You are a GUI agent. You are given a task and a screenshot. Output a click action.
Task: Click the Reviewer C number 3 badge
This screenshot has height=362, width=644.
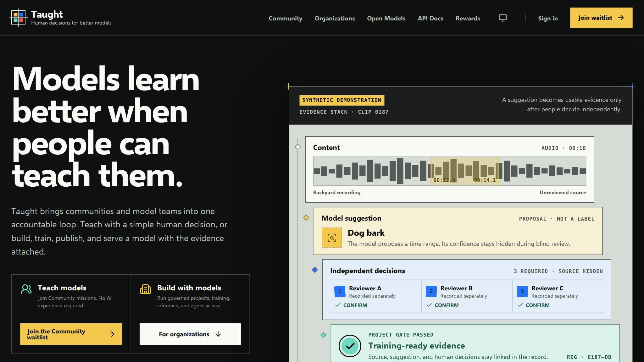(522, 291)
